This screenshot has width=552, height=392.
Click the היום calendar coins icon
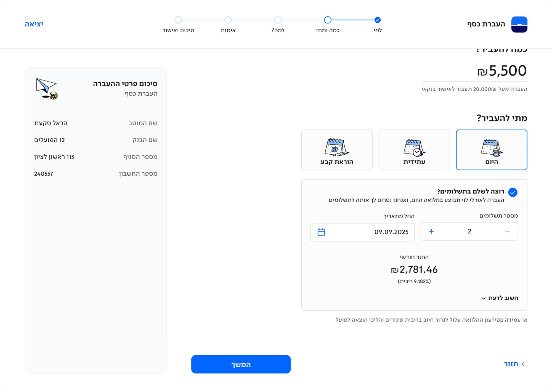(x=492, y=147)
